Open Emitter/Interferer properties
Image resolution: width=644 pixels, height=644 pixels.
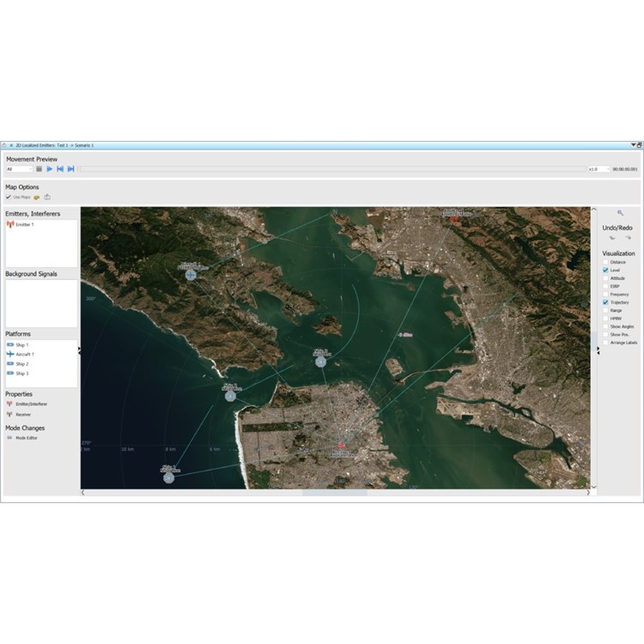27,404
